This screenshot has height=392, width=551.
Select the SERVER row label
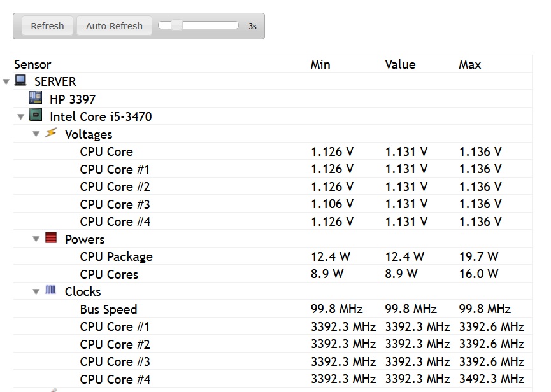click(x=55, y=81)
